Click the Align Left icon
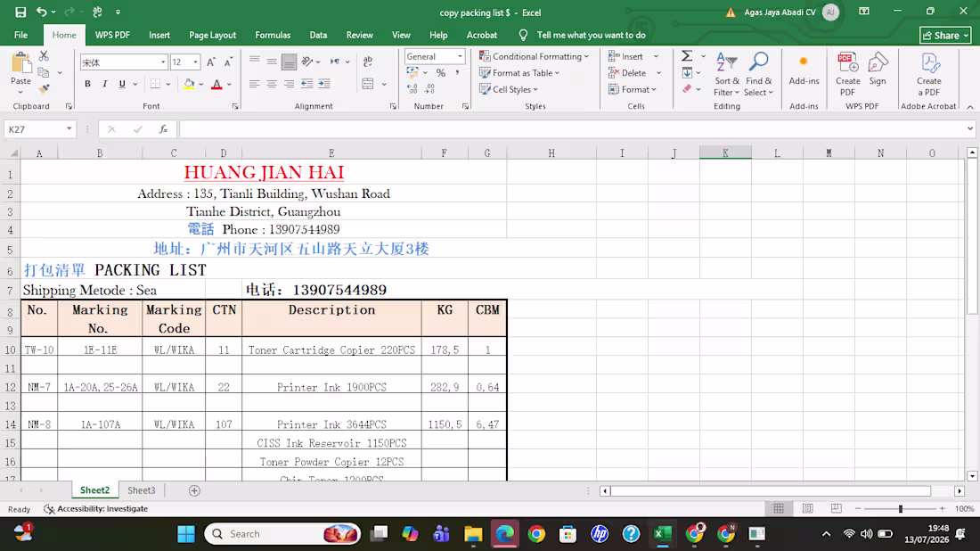The image size is (980, 551). (254, 84)
